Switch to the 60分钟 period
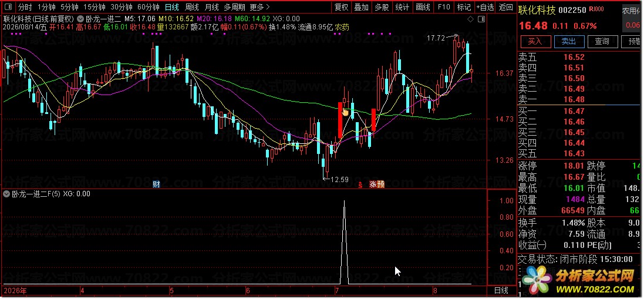644x299 pixels. coord(149,7)
